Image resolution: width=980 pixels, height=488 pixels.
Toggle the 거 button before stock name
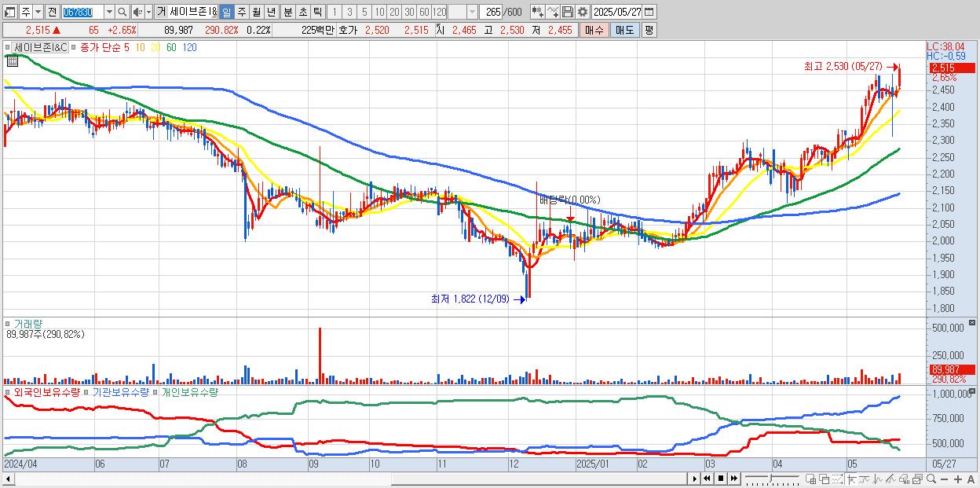point(161,12)
